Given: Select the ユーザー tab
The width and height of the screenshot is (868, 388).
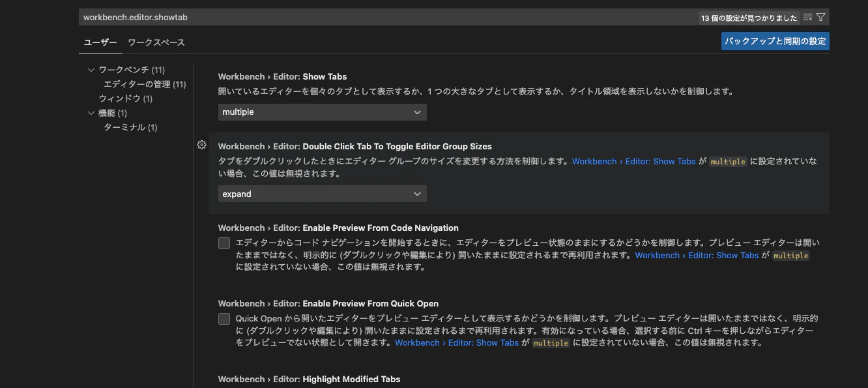Looking at the screenshot, I should click(100, 42).
